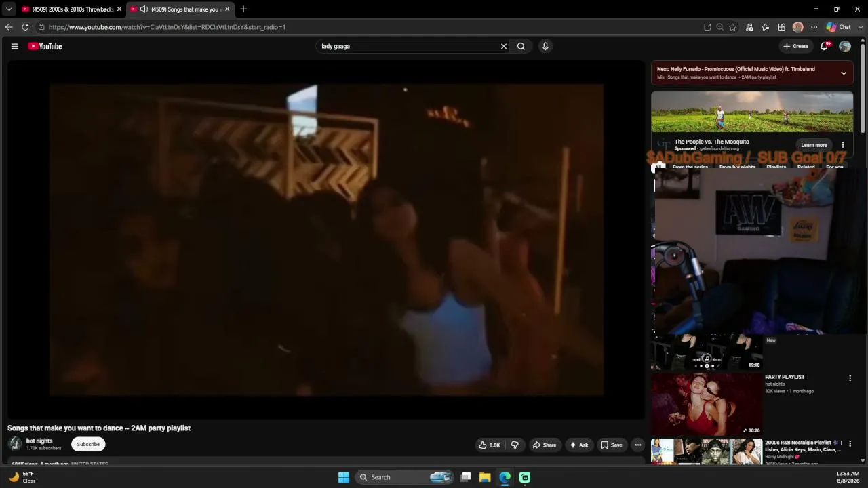This screenshot has height=488, width=868.
Task: Go back to the previous page
Action: coord(9,27)
